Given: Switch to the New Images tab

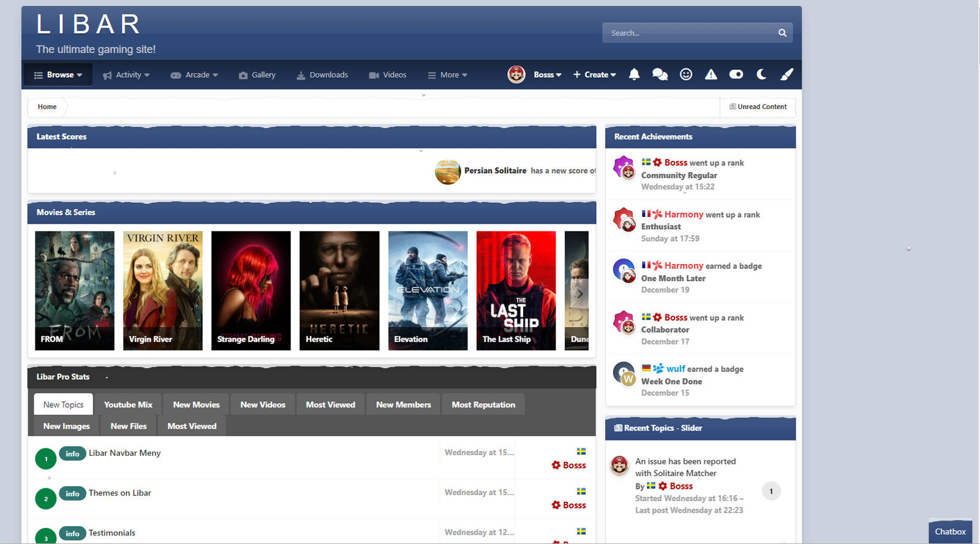Looking at the screenshot, I should point(66,426).
